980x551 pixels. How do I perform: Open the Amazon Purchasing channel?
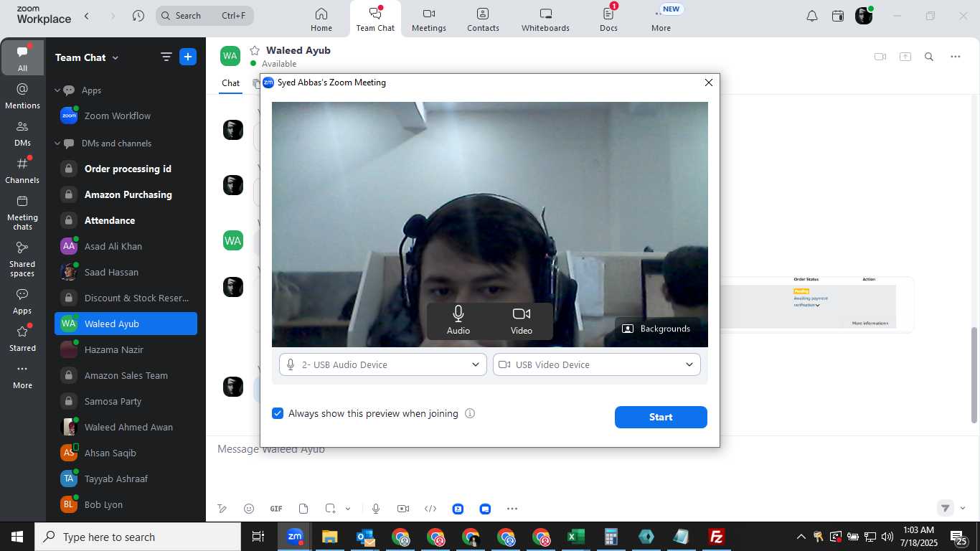coord(126,194)
